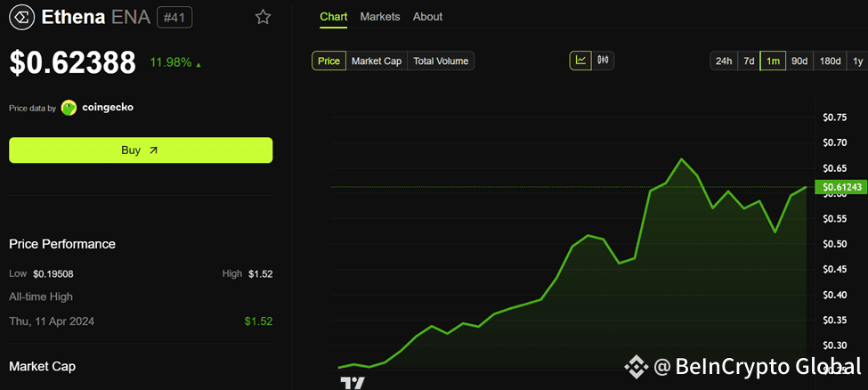Click the TradingView logo on chart

coord(352,383)
